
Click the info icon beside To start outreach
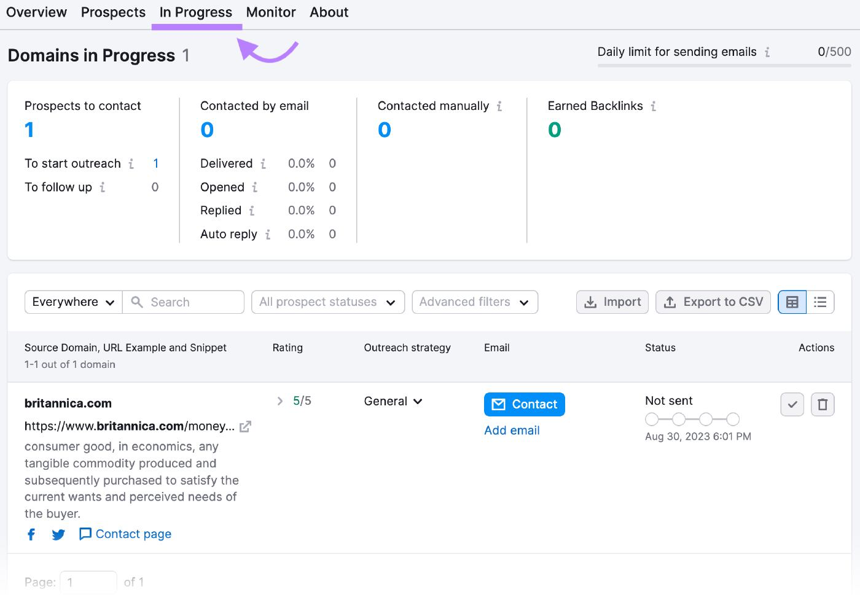click(131, 164)
